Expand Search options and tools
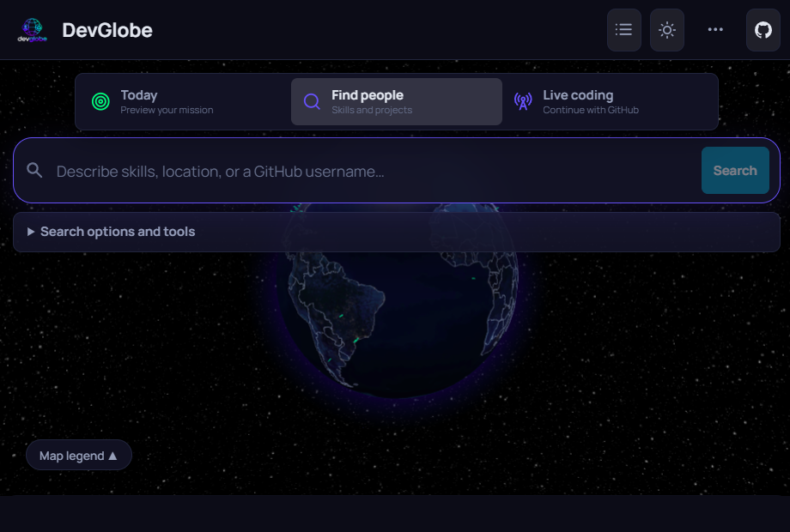Viewport: 790px width, 532px height. pyautogui.click(x=396, y=232)
